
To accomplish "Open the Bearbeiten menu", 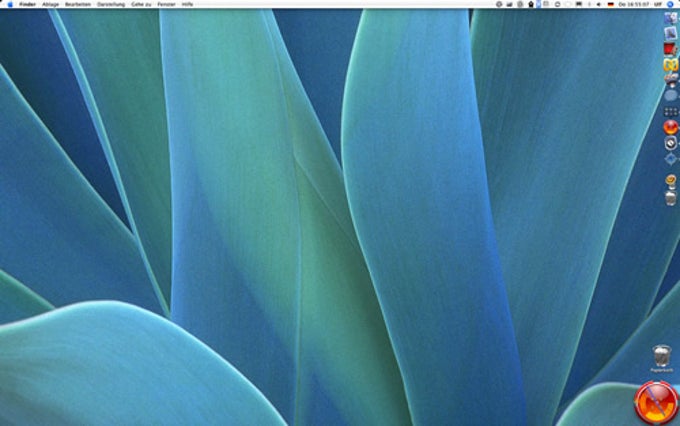I will point(78,4).
